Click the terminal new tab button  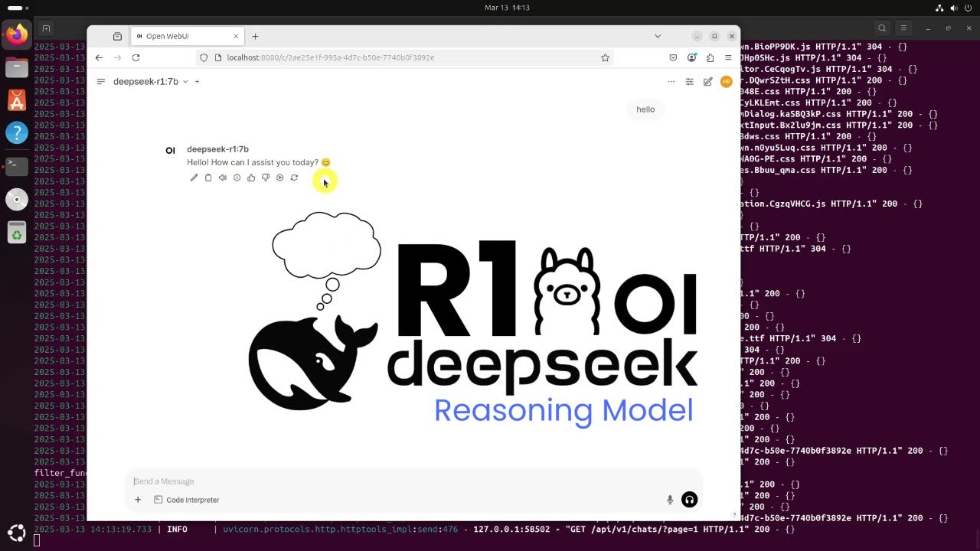click(x=46, y=28)
